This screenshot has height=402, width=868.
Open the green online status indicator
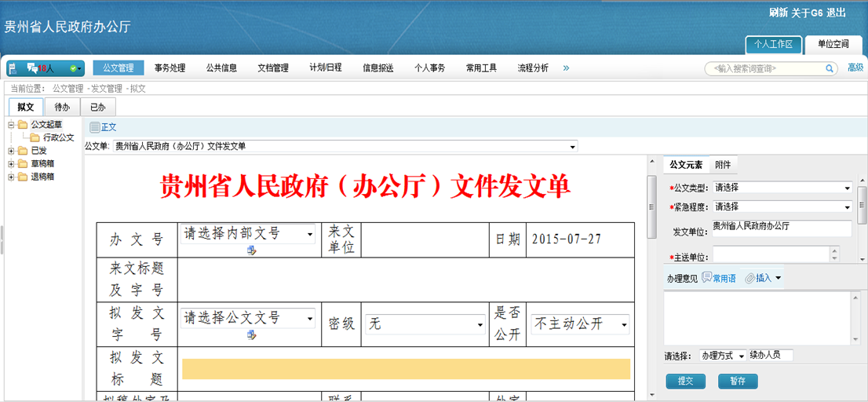75,68
